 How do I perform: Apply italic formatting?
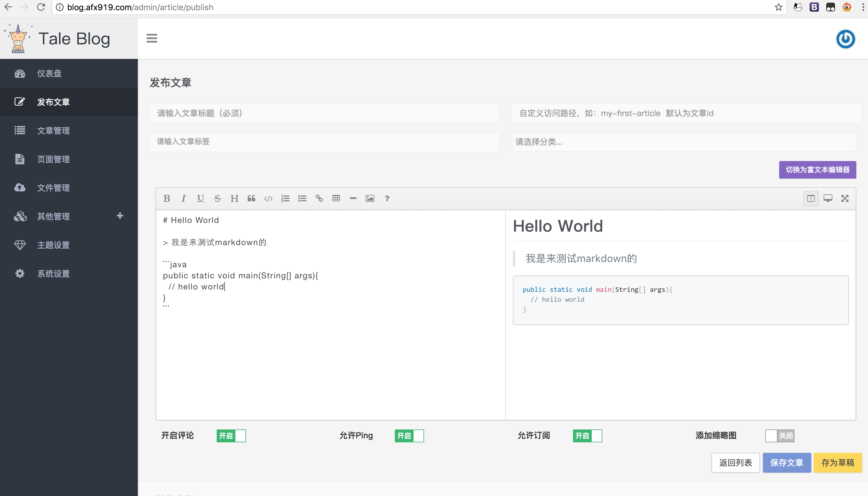[x=183, y=198]
